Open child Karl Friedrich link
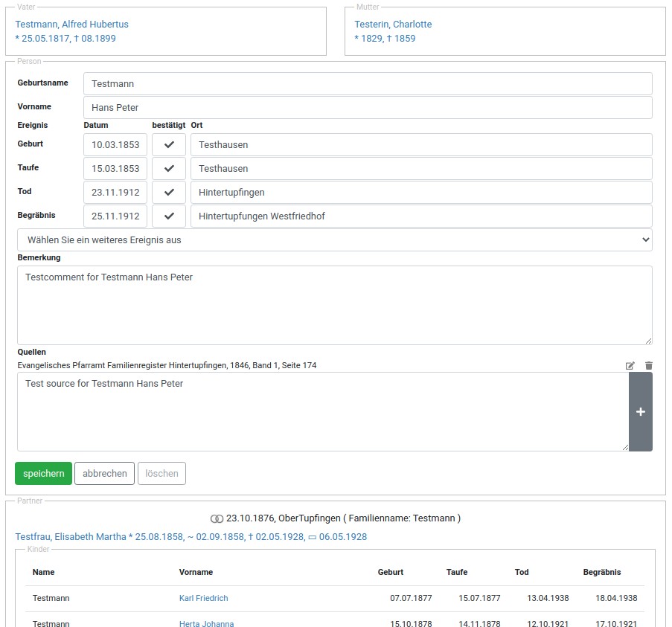Viewport: 672px width, 627px height. 204,598
